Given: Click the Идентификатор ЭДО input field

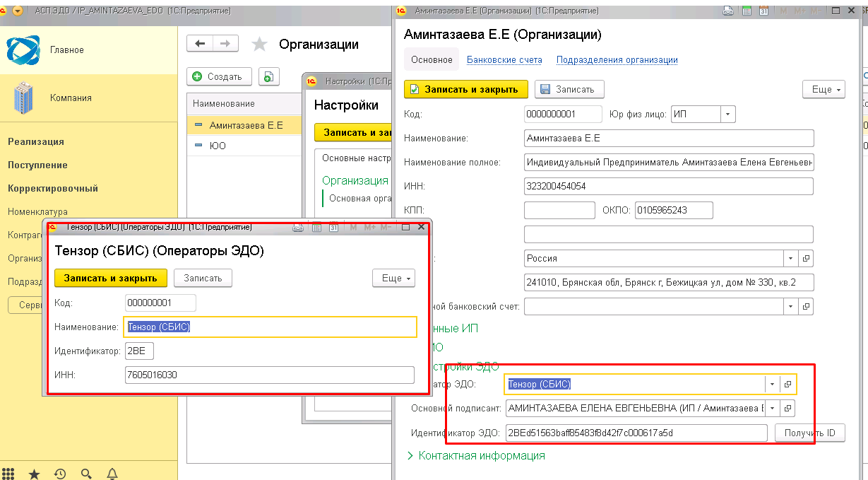Looking at the screenshot, I should pyautogui.click(x=636, y=433).
